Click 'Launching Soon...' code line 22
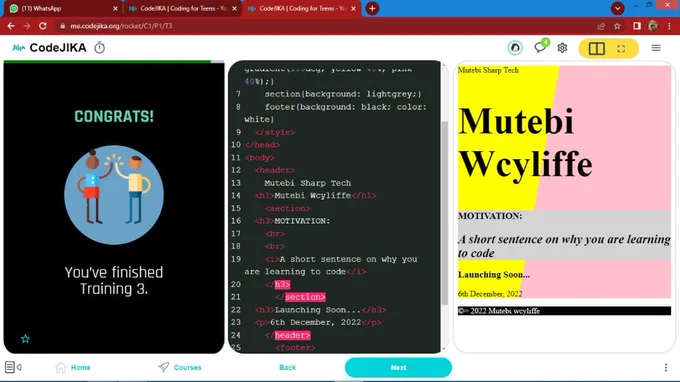 click(x=320, y=310)
